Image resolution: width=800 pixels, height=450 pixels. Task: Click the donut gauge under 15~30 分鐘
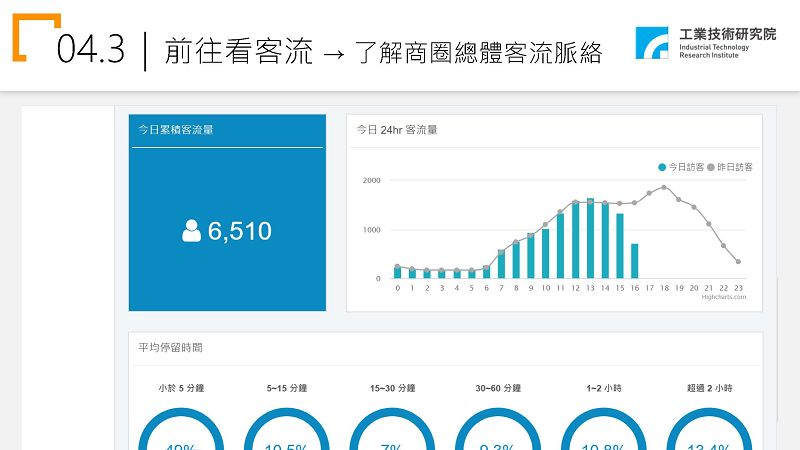click(392, 429)
